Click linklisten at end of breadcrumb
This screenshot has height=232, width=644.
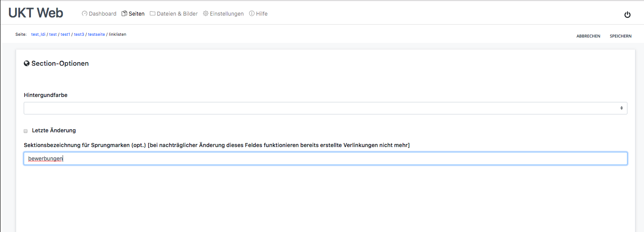coord(118,34)
